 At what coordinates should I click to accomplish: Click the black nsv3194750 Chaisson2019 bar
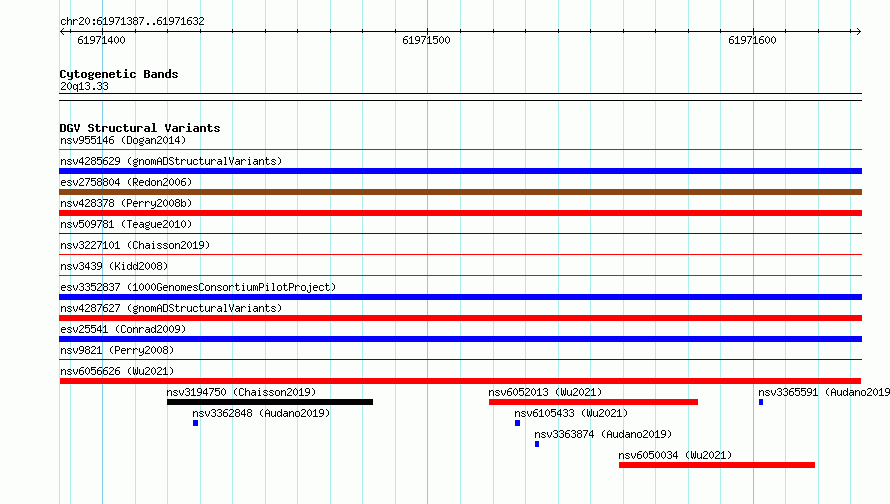click(270, 402)
